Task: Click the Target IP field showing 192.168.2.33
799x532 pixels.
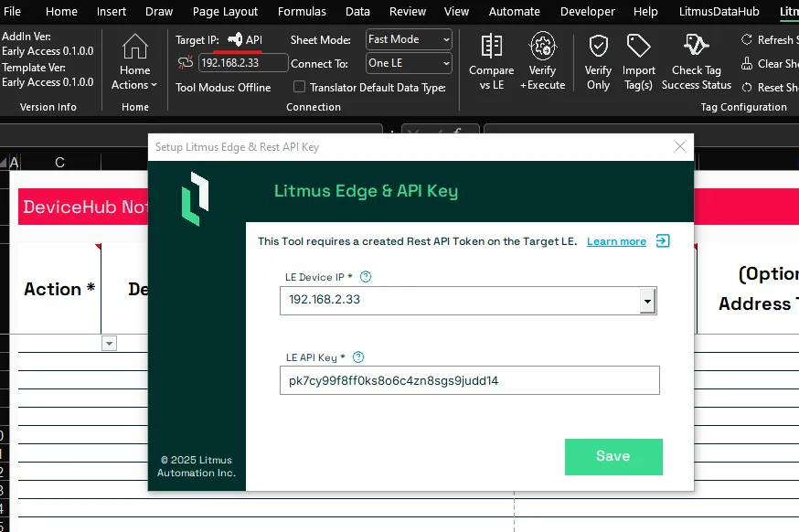Action: pos(242,63)
